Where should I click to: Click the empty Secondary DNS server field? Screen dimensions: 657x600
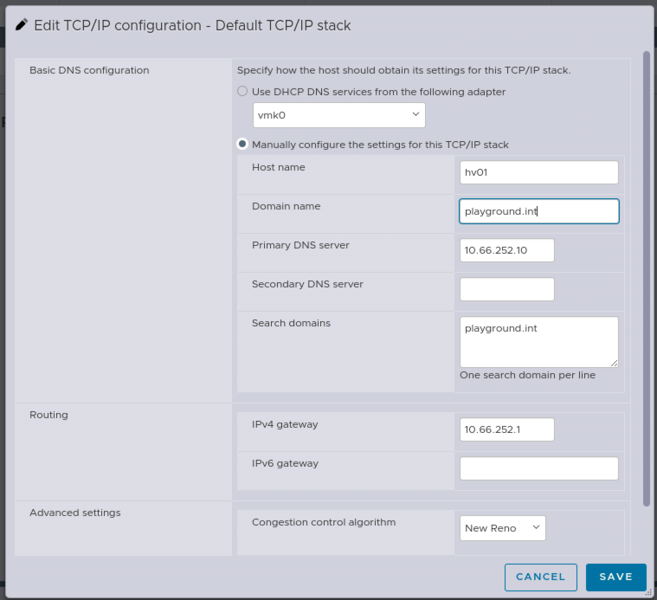point(506,289)
